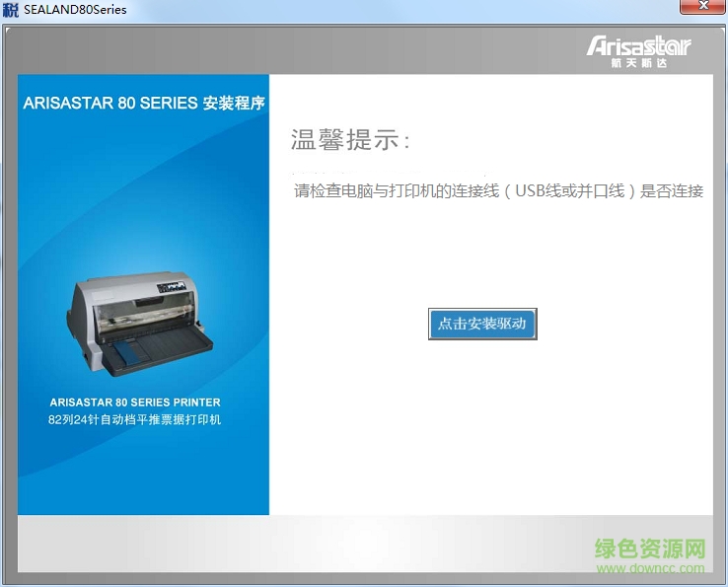Image resolution: width=728 pixels, height=587 pixels.
Task: Click the SEALAND80Series window title text
Action: [75, 10]
